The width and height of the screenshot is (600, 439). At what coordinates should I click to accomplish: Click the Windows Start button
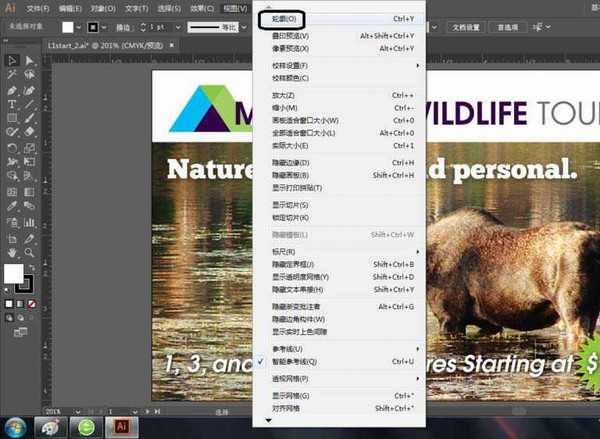coord(15,428)
